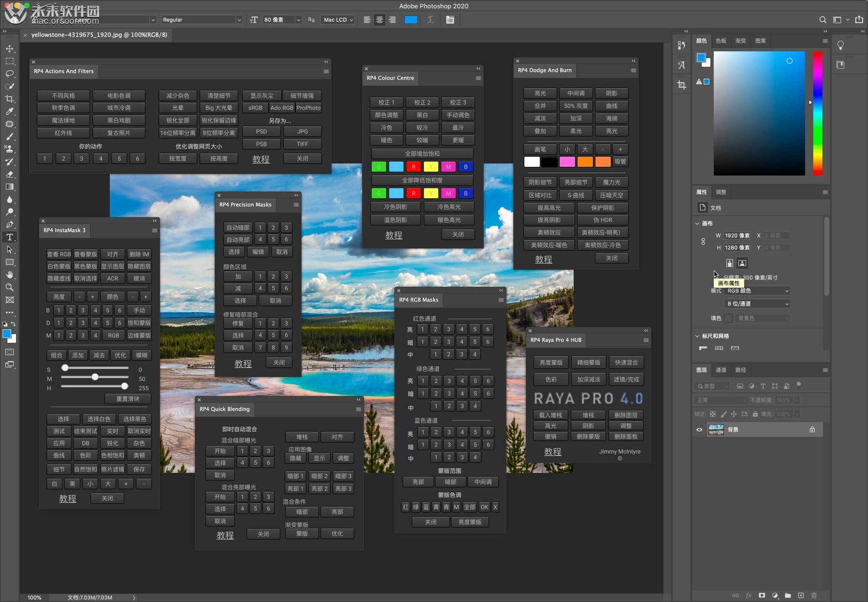Hide the 背景 layer with eye icon
Image resolution: width=868 pixels, height=602 pixels.
tap(699, 429)
